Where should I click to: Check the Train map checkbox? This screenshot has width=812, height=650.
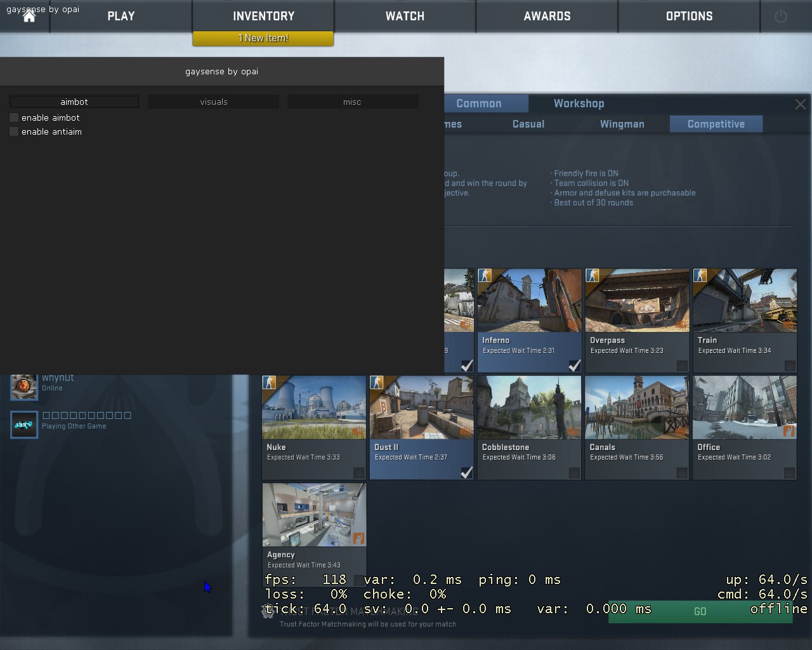(790, 366)
